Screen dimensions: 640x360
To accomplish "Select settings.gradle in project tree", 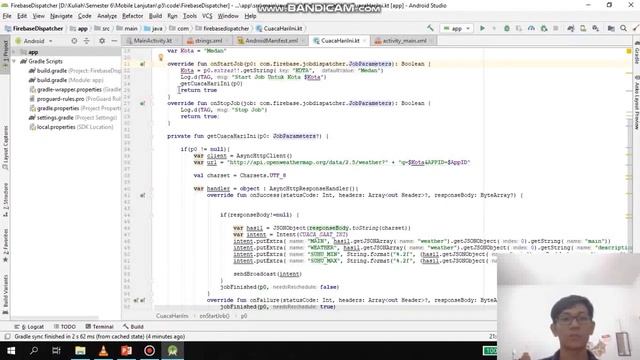I will tap(73, 118).
